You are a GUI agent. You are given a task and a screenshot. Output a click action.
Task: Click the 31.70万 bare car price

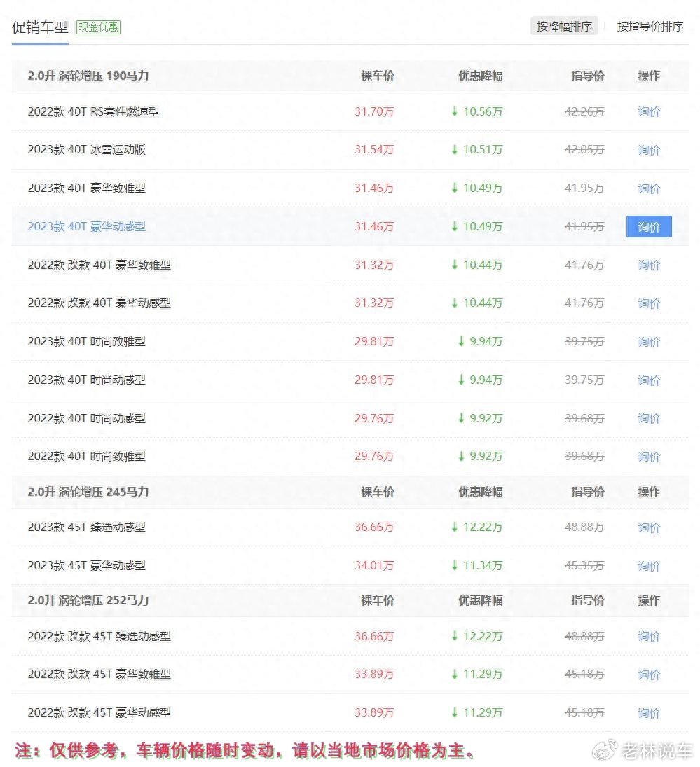[x=374, y=111]
